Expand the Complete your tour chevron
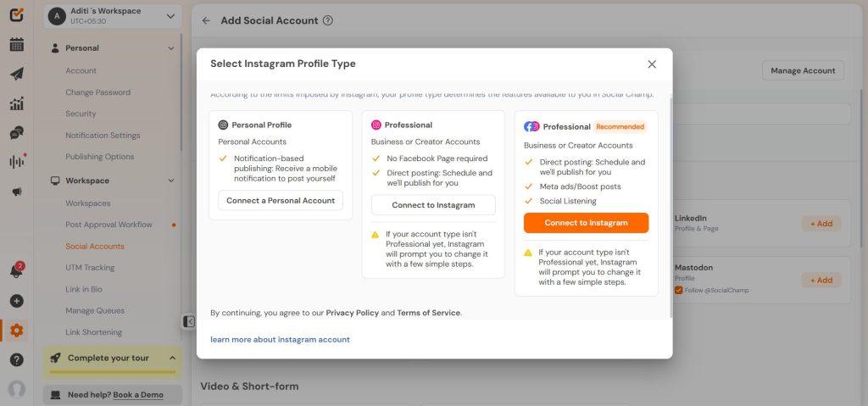 coord(172,358)
